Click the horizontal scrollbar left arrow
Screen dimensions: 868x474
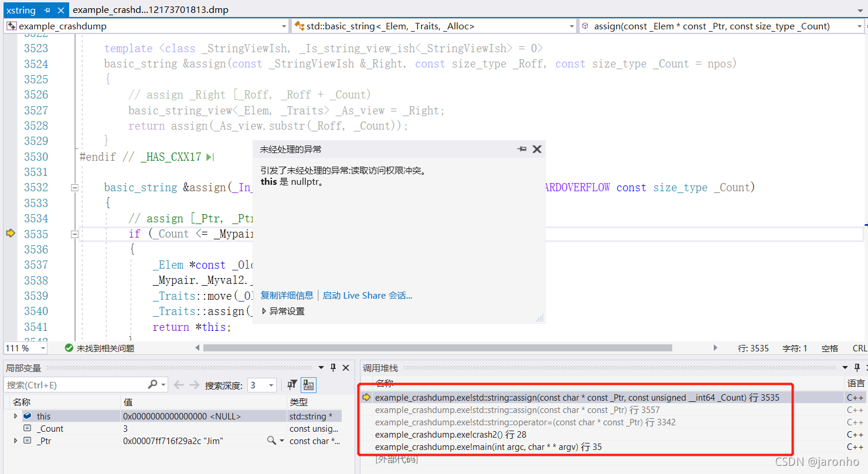tap(198, 348)
